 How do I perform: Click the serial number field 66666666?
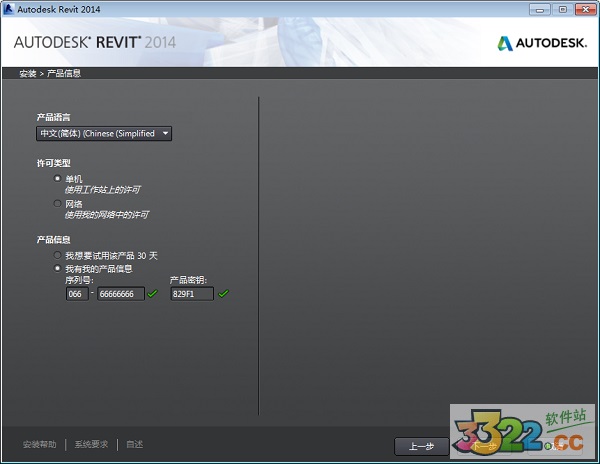120,294
